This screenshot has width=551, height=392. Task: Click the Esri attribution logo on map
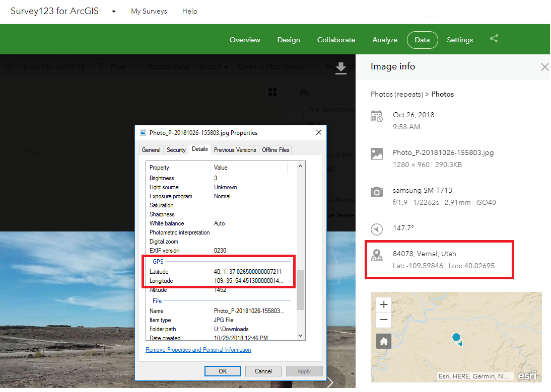527,376
